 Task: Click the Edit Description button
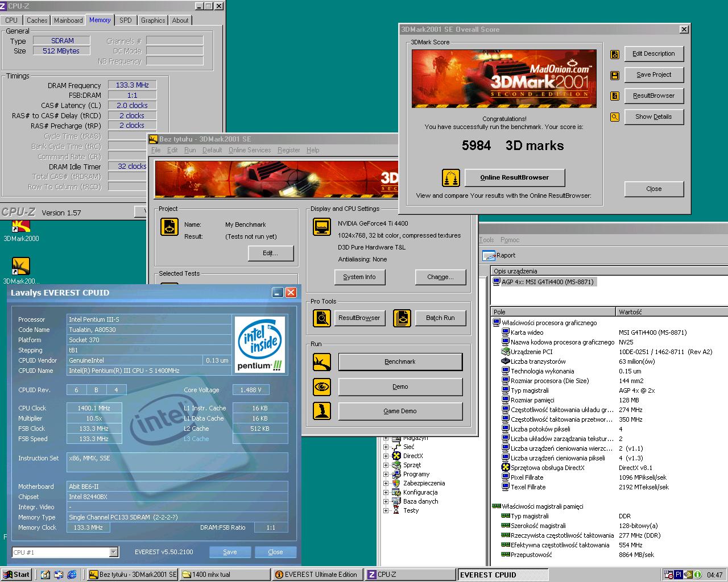653,54
